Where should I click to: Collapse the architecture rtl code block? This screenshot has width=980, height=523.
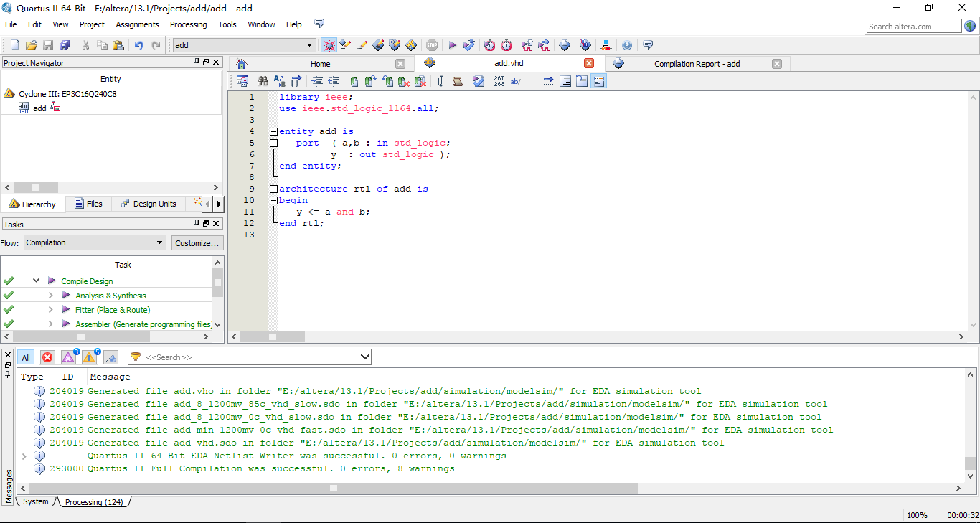(x=273, y=189)
